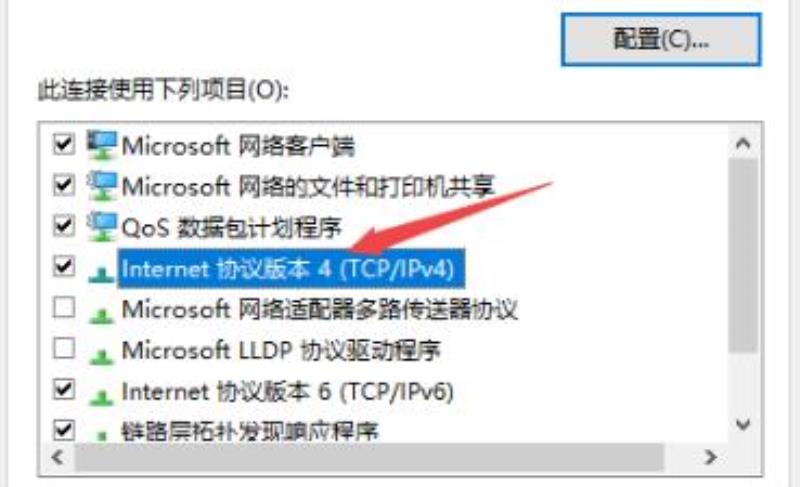Click the Microsoft LLDP 协议驱动程序 icon
Viewport: 800px width, 487px height.
[x=102, y=355]
